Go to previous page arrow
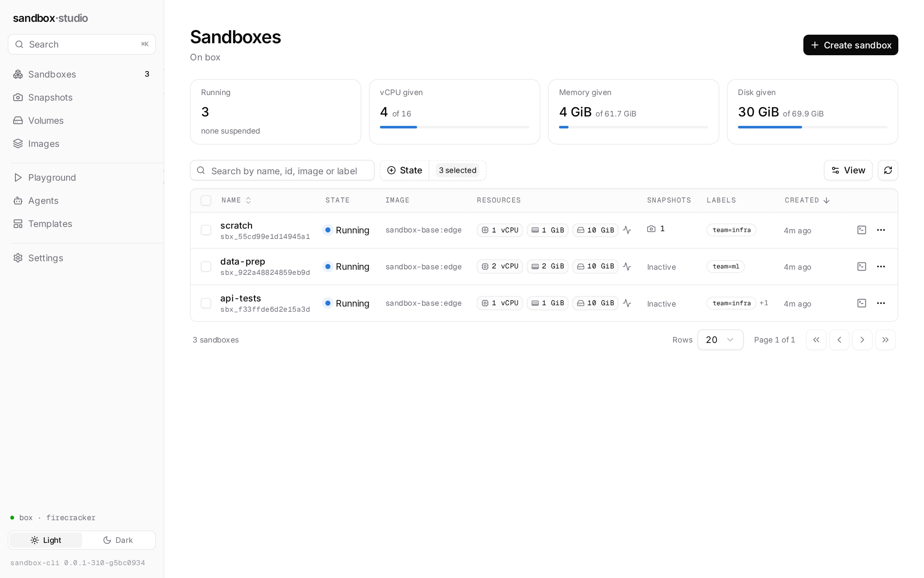 coord(839,340)
